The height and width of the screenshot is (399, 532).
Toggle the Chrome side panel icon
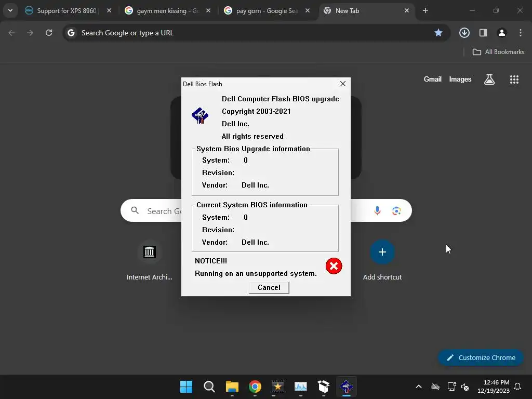[x=483, y=33]
